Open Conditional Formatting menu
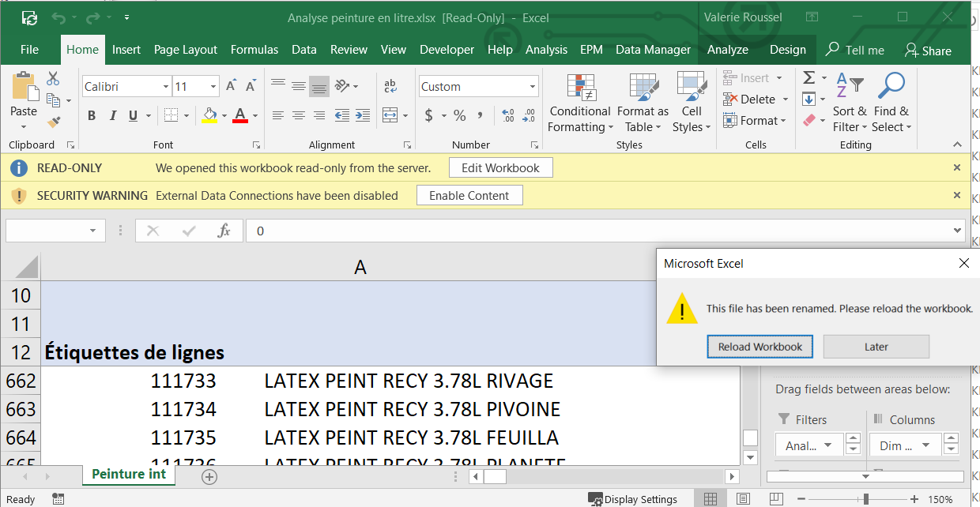This screenshot has height=507, width=980. coord(580,103)
